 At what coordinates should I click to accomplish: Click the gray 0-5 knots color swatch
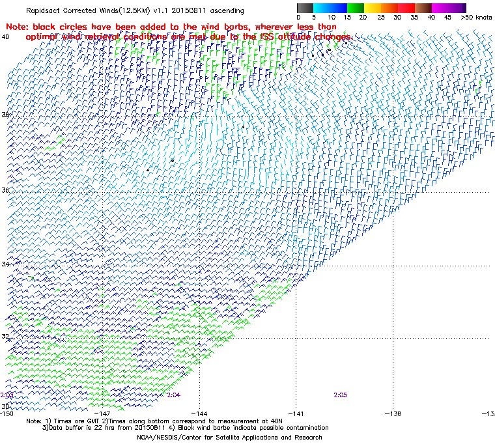tap(305, 8)
